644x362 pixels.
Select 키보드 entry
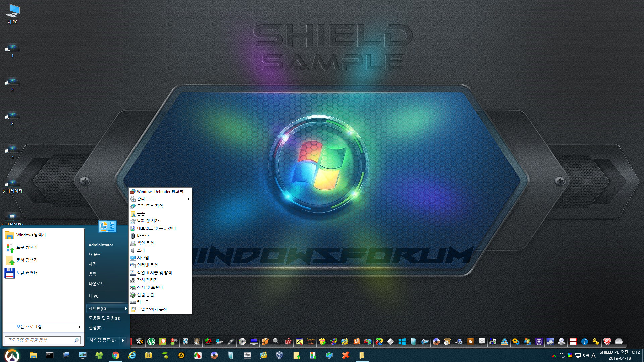160,302
